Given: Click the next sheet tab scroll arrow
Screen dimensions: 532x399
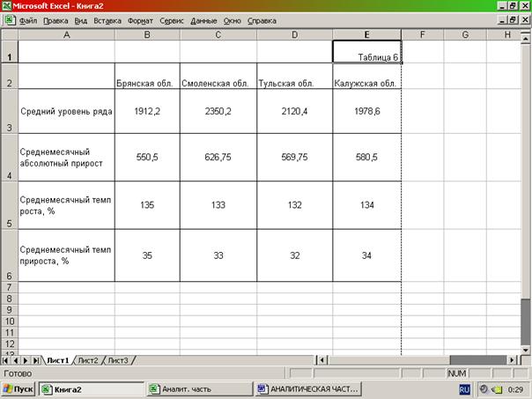Looking at the screenshot, I should tap(26, 360).
